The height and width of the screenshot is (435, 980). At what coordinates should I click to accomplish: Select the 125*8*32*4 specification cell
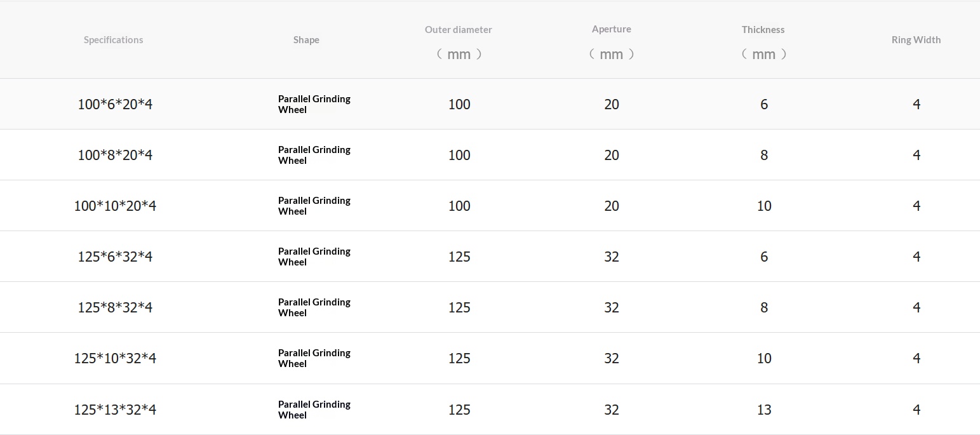pyautogui.click(x=115, y=307)
